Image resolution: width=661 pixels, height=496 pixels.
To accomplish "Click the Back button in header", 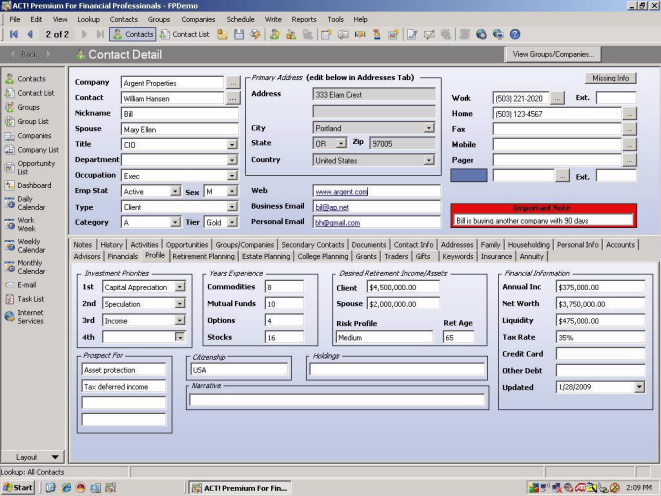I will coord(29,54).
